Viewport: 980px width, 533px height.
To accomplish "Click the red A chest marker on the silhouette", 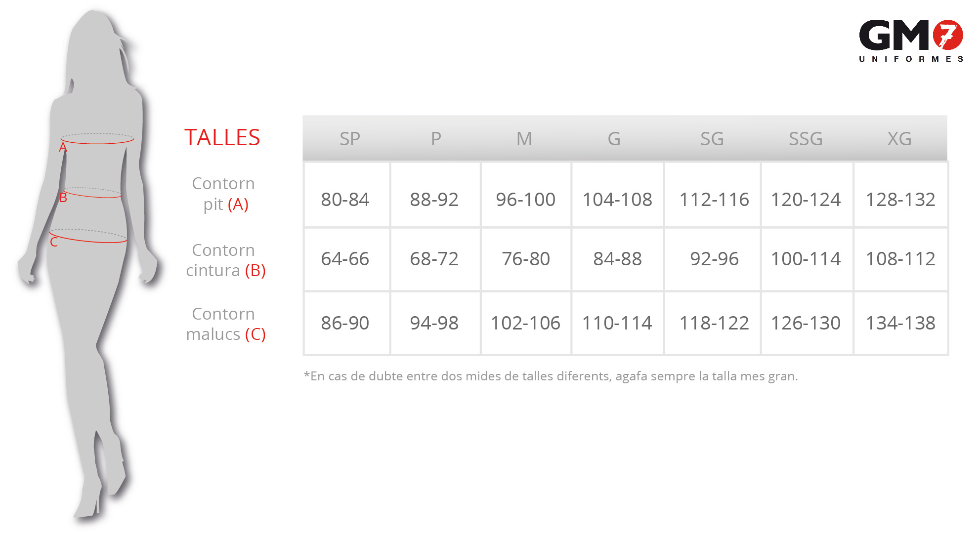I will click(63, 147).
